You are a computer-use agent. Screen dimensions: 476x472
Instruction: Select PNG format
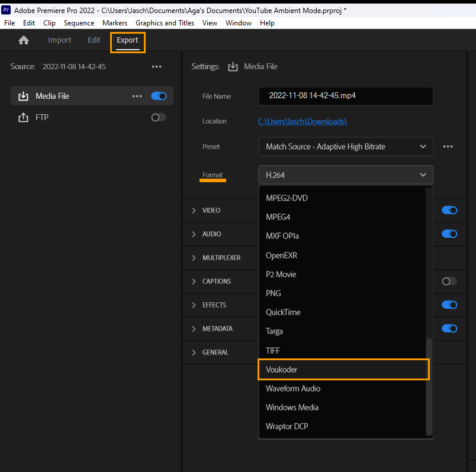pyautogui.click(x=342, y=293)
